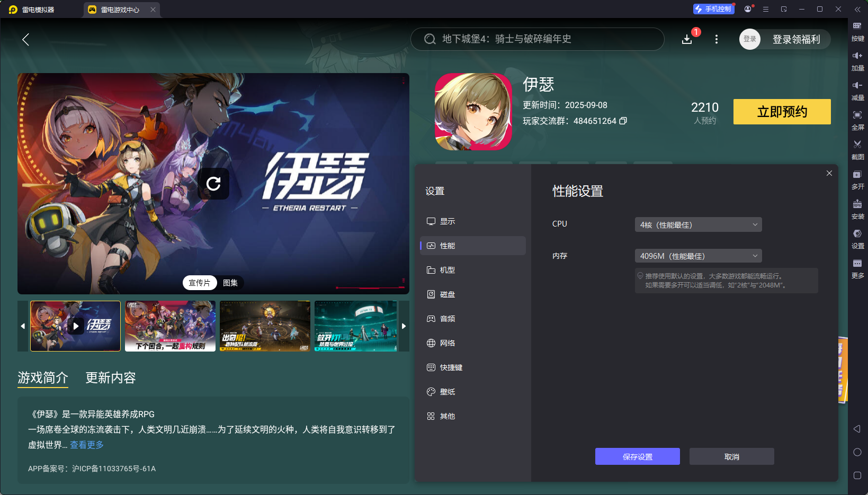Viewport: 868px width, 495px height.
Task: Select the 游戏简介 game intro tab
Action: click(43, 377)
